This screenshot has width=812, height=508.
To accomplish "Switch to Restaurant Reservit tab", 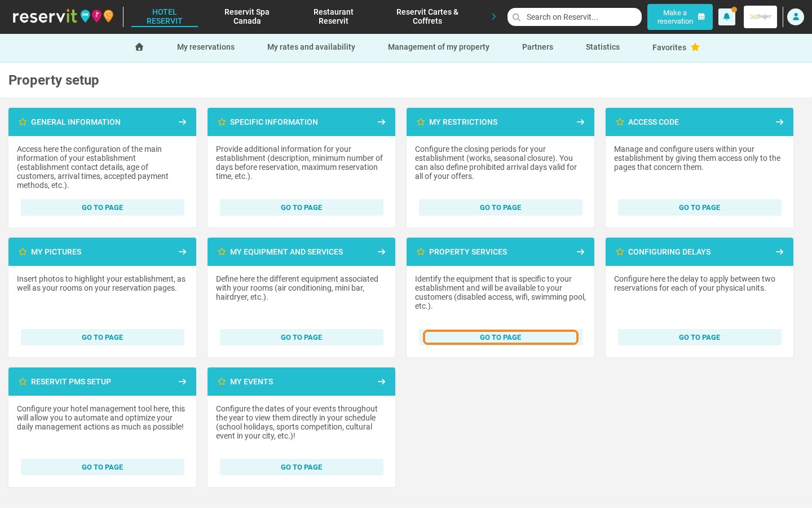I will click(x=333, y=16).
